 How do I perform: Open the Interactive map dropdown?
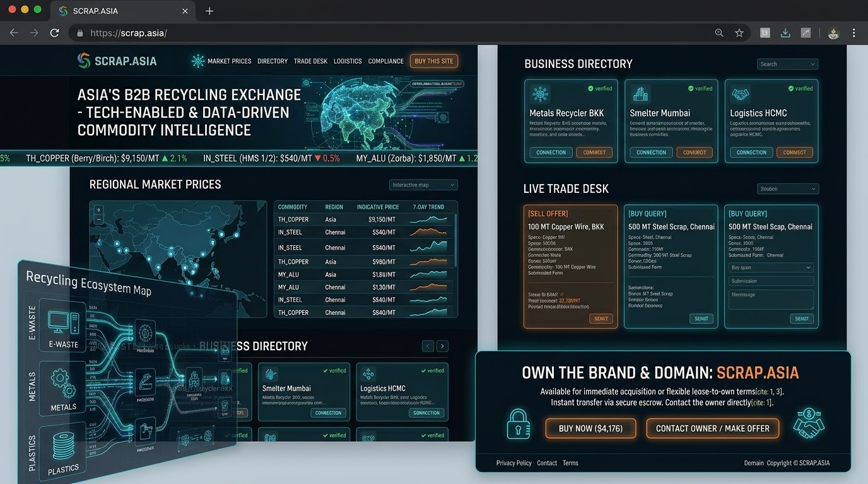tap(423, 185)
